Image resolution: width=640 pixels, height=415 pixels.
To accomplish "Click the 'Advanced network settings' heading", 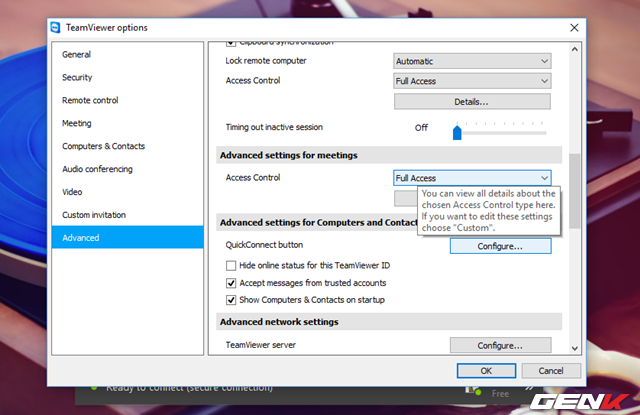I will point(279,322).
